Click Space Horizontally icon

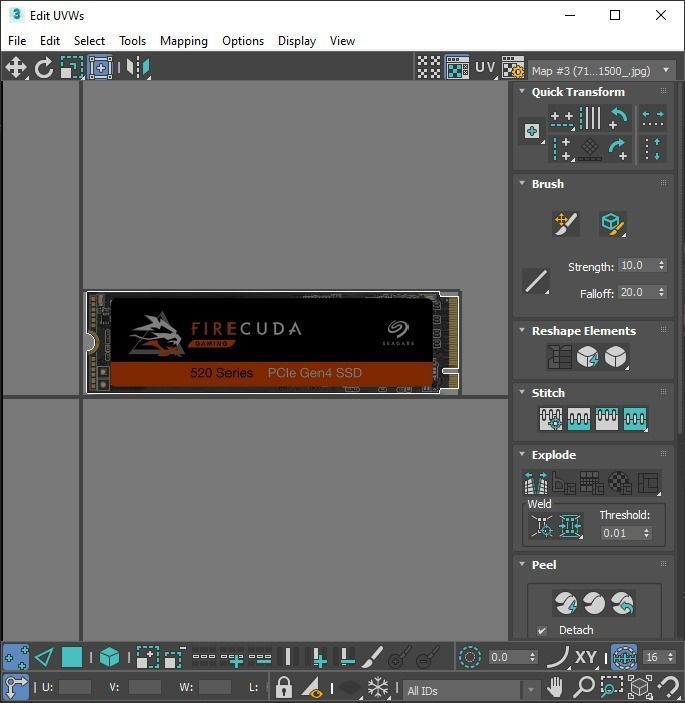653,118
